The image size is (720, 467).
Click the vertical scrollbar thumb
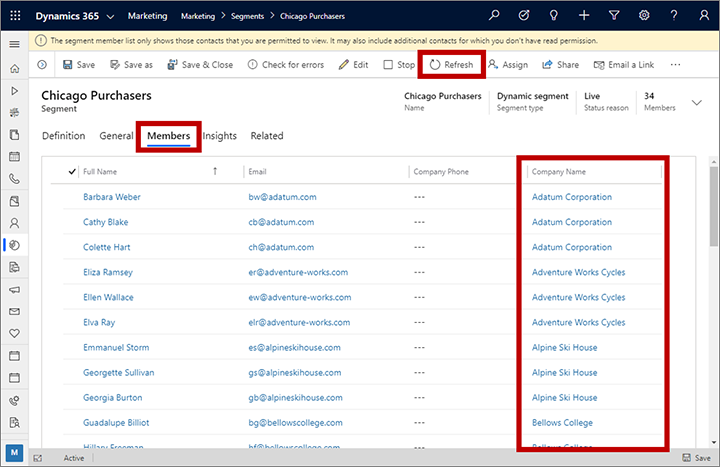tap(714, 207)
